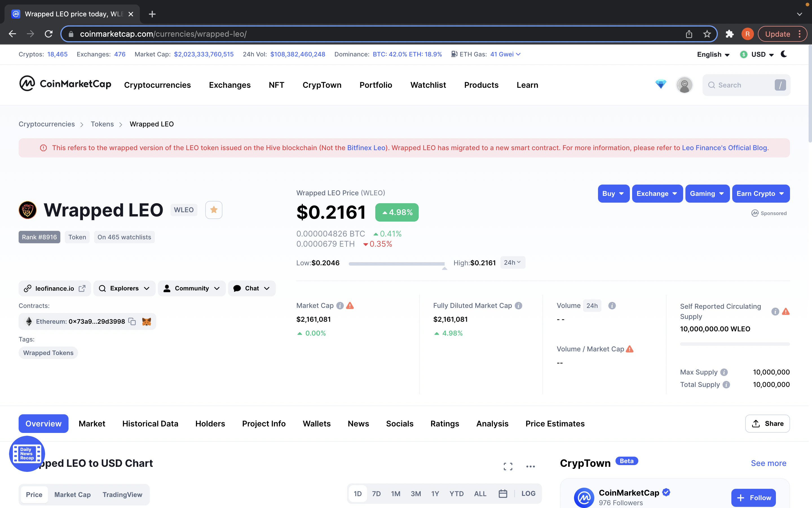Open Chrome profile R avatar
Viewport: 812px width, 508px height.
[747, 34]
